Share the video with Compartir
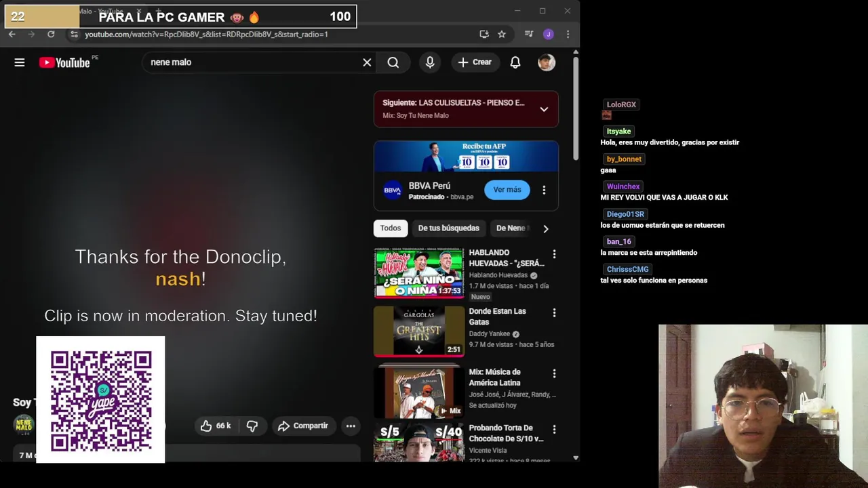868x488 pixels. click(x=303, y=426)
